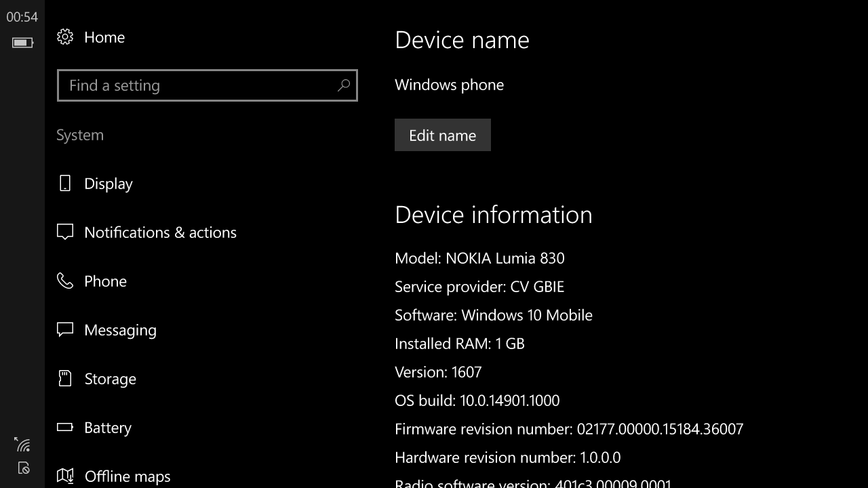The height and width of the screenshot is (488, 868).
Task: Return to Home via the Home label
Action: click(x=104, y=37)
